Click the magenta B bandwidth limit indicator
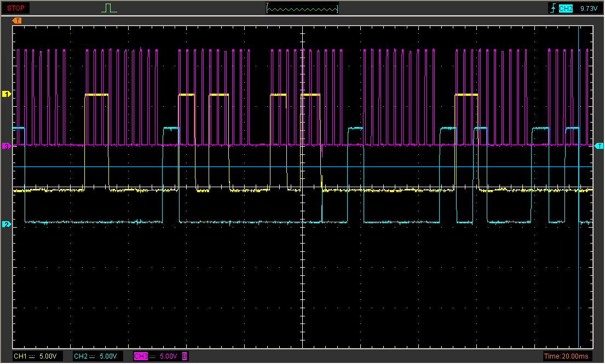605x364 pixels. coord(185,356)
